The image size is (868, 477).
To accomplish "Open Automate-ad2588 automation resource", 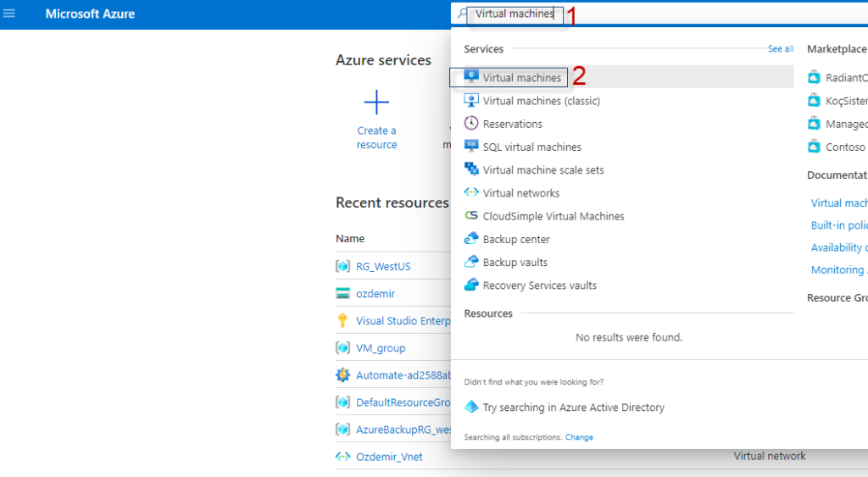I will click(x=403, y=375).
